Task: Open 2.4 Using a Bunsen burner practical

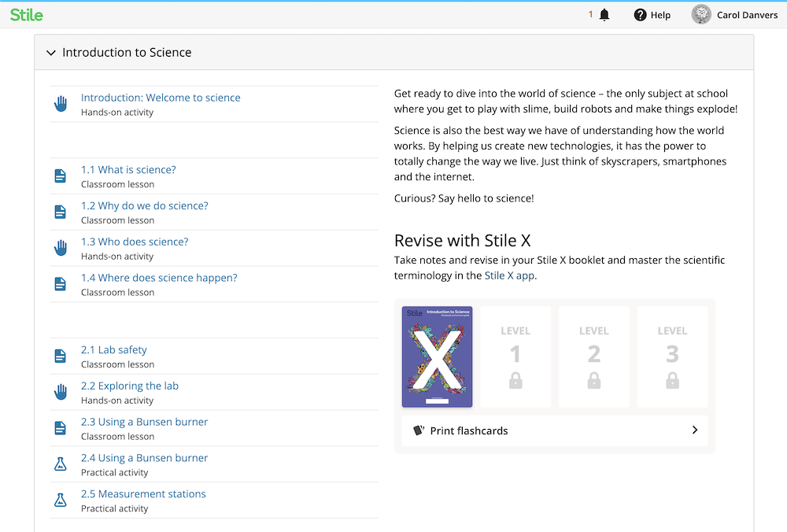Action: coord(145,458)
